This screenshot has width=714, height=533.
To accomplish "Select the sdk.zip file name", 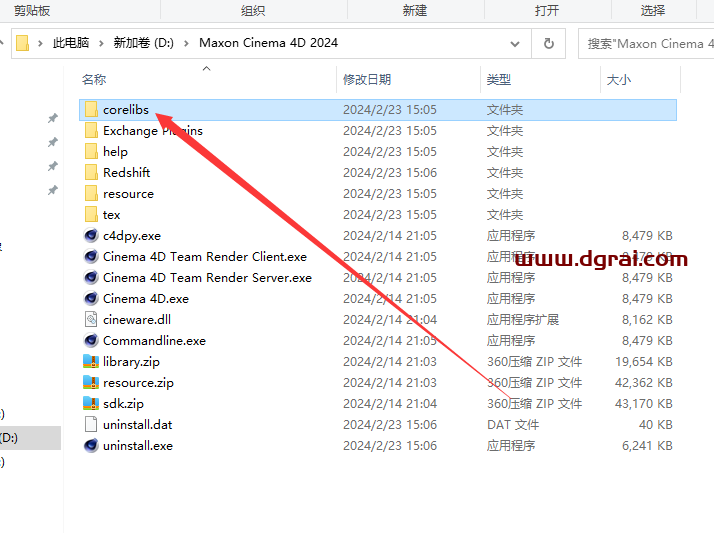I will 123,403.
